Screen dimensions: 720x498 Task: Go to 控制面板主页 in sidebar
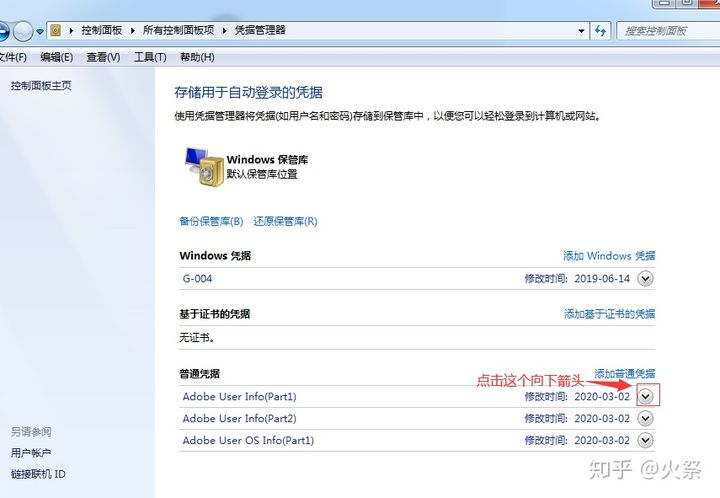tap(41, 85)
